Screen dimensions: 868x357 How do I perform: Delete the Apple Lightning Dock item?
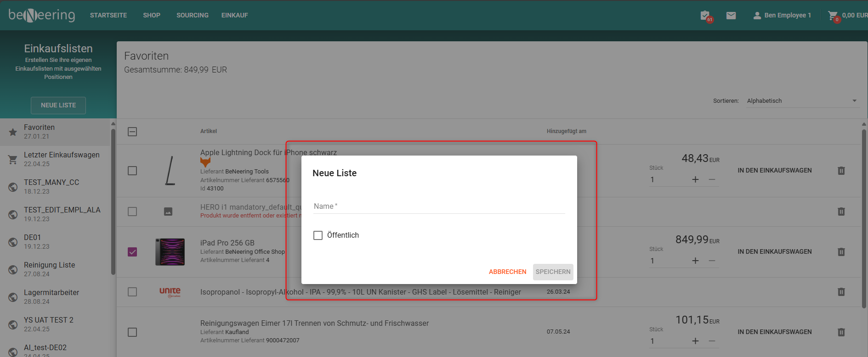[841, 171]
